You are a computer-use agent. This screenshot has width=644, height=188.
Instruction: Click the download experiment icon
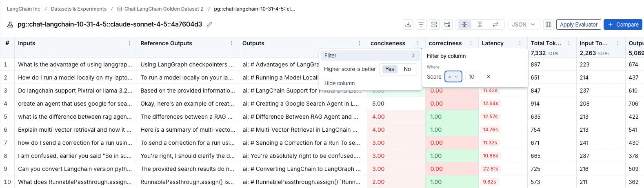tap(408, 24)
